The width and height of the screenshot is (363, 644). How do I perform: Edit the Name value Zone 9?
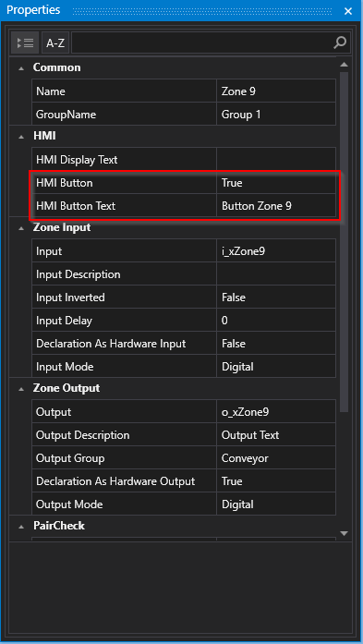click(x=276, y=91)
